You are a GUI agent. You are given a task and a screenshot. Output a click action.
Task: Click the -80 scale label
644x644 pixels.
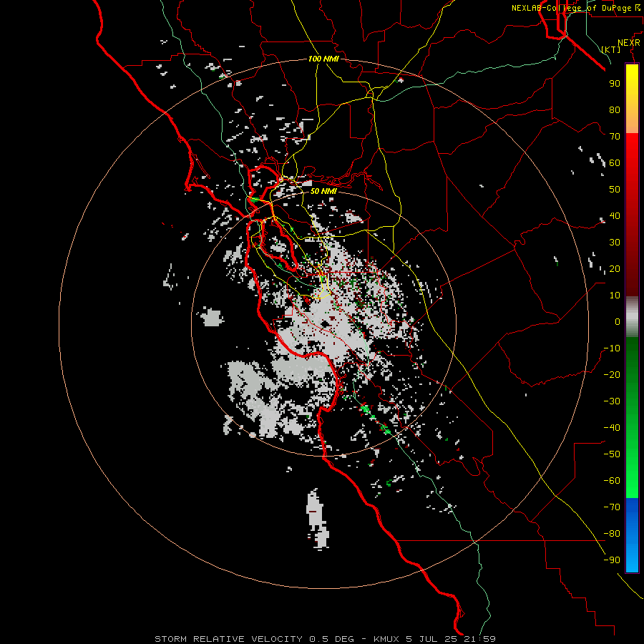click(612, 534)
